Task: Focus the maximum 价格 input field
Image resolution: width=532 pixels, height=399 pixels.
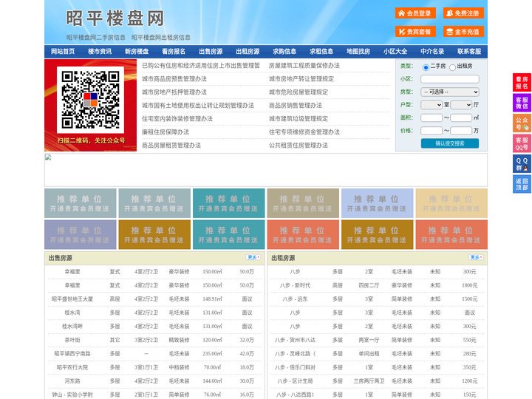Action: (x=461, y=131)
